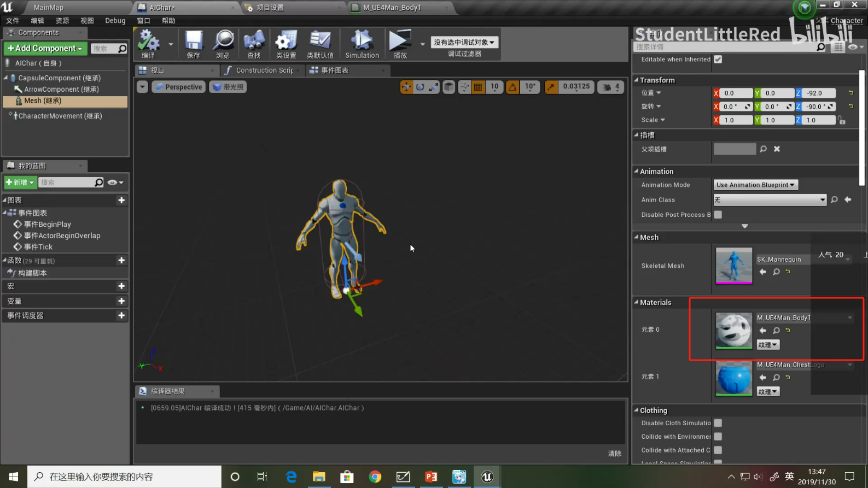Click the Add Component button
The width and height of the screenshot is (868, 488).
[x=45, y=48]
